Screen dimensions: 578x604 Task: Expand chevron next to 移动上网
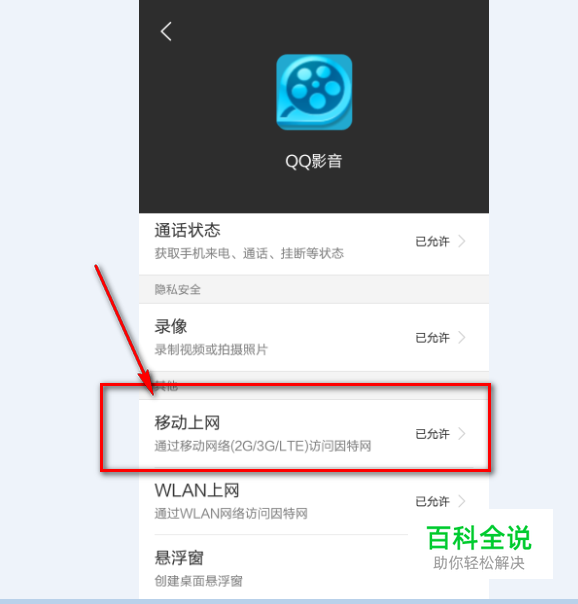pos(461,434)
